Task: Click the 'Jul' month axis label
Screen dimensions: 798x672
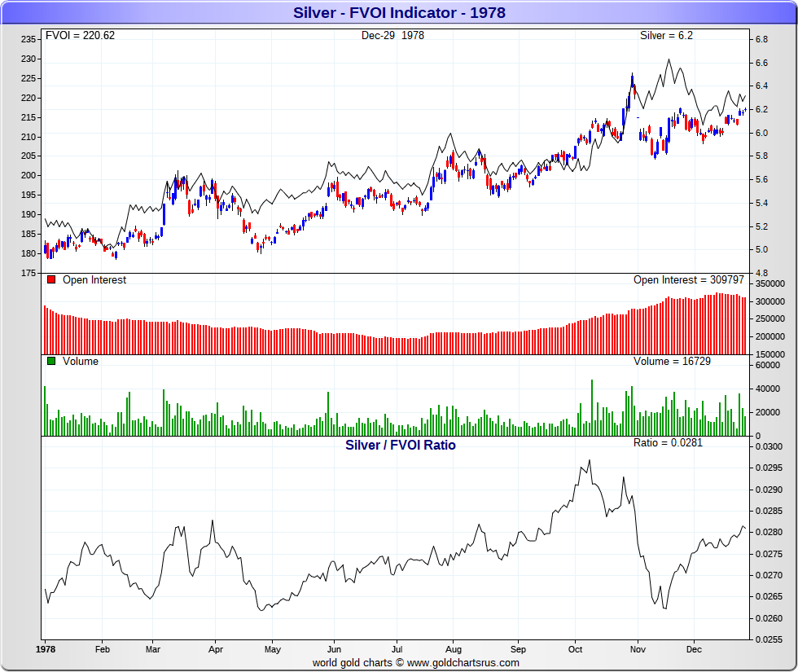Action: 397,649
